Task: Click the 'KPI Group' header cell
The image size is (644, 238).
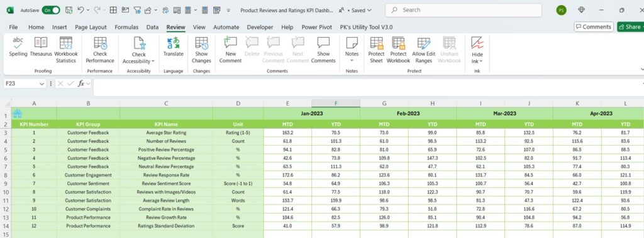Action: point(88,124)
